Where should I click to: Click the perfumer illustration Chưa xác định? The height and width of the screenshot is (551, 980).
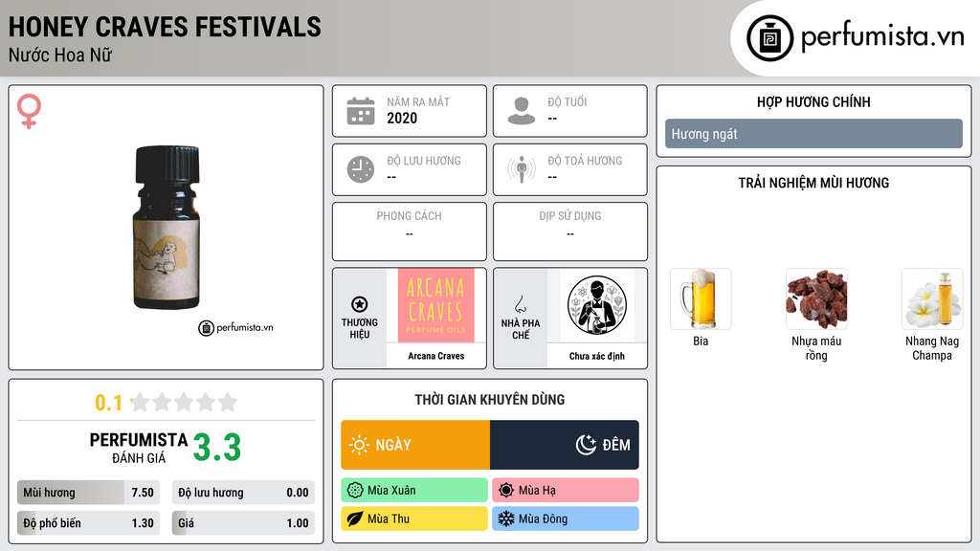click(x=597, y=305)
